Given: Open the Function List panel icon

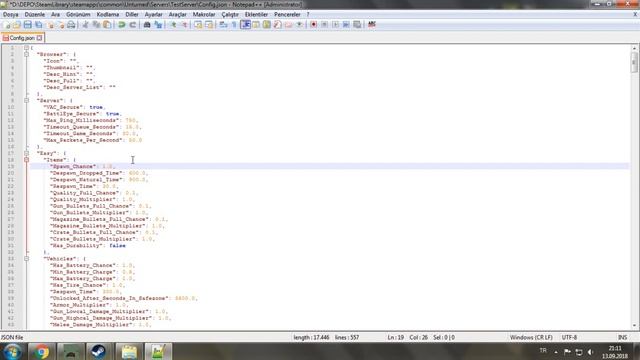Looking at the screenshot, I should pyautogui.click(x=278, y=25).
